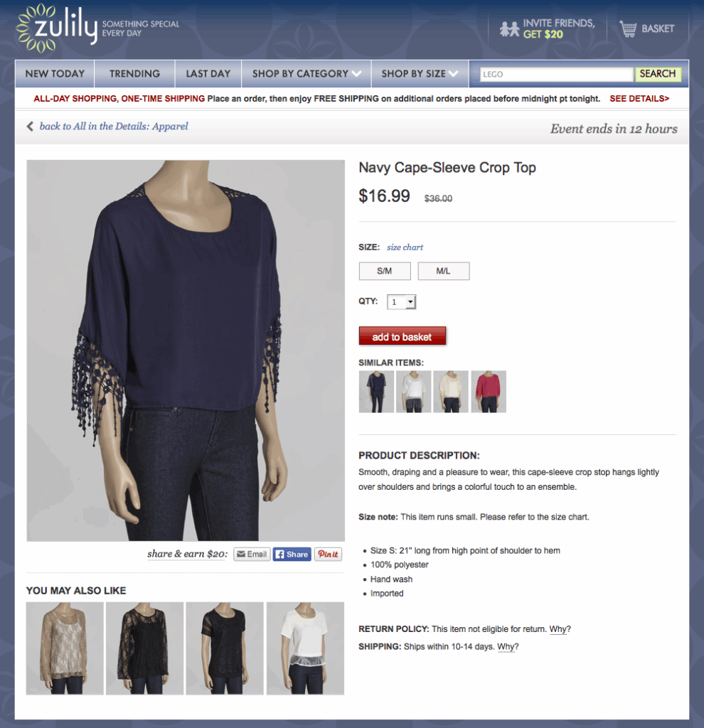This screenshot has width=704, height=728.
Task: Click the LEGO search input field
Action: click(x=556, y=74)
